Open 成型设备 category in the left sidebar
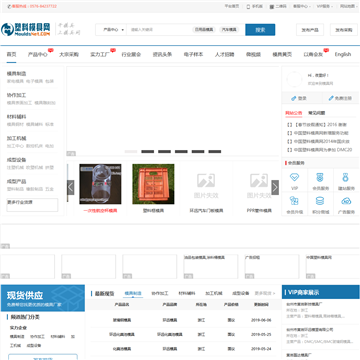This screenshot has width=360, height=360. click(16, 160)
